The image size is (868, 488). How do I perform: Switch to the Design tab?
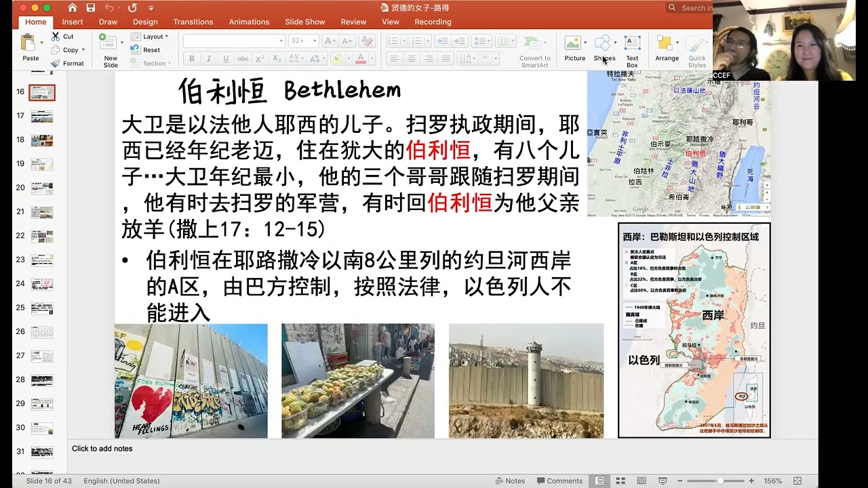coord(145,22)
